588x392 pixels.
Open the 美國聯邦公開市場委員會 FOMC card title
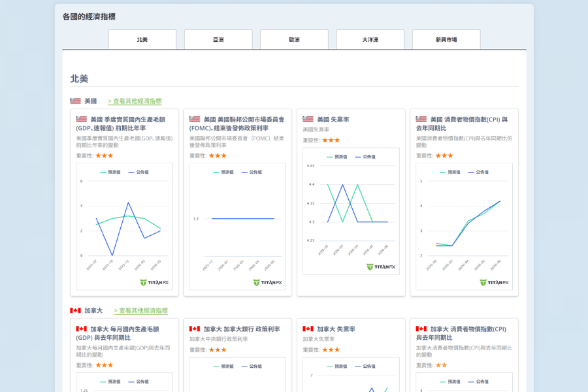coord(237,123)
